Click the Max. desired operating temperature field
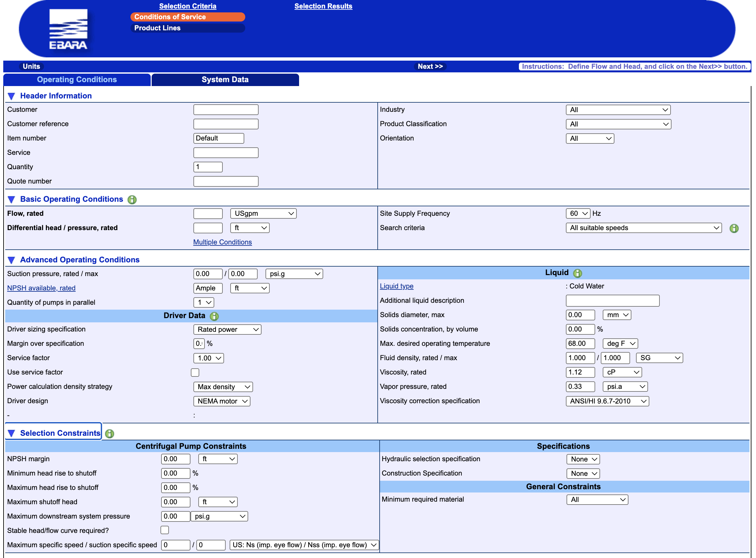The height and width of the screenshot is (558, 756). (580, 344)
